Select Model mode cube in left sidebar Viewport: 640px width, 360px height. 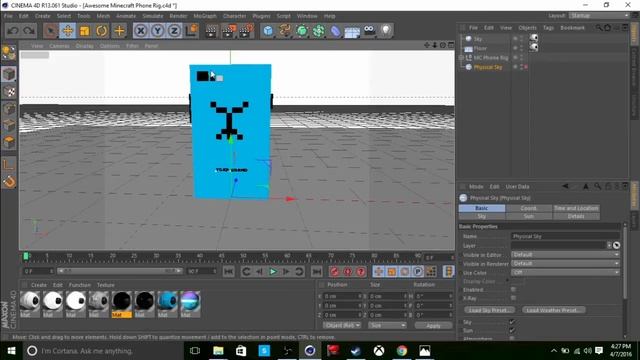9,74
